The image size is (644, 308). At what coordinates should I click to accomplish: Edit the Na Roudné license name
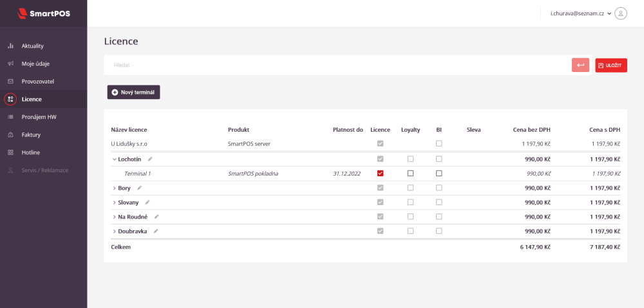click(156, 217)
